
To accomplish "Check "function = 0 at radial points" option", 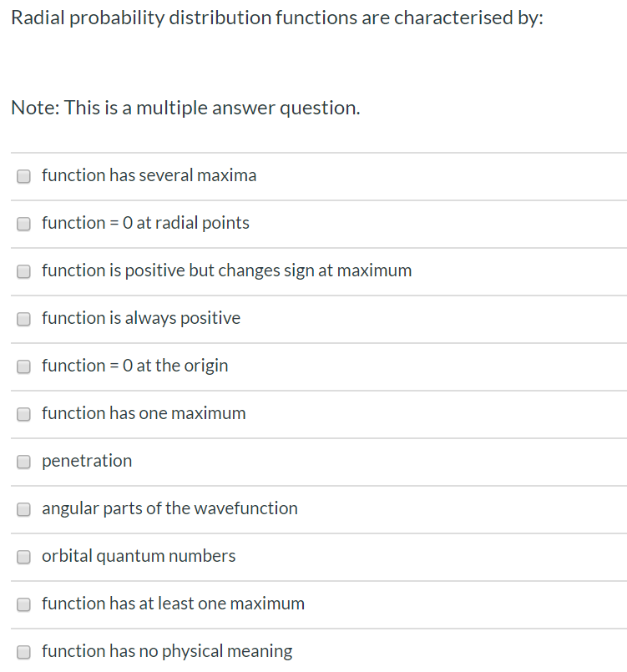I will tap(23, 224).
